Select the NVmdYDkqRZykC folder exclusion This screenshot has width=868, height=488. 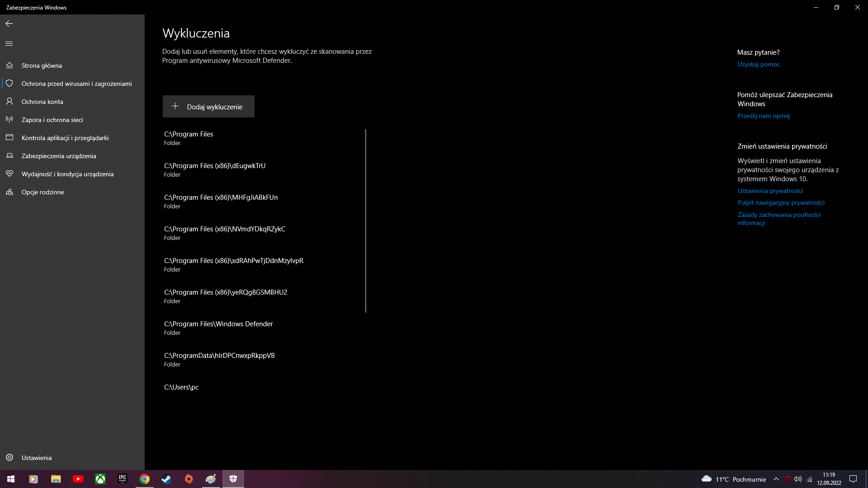(x=263, y=233)
